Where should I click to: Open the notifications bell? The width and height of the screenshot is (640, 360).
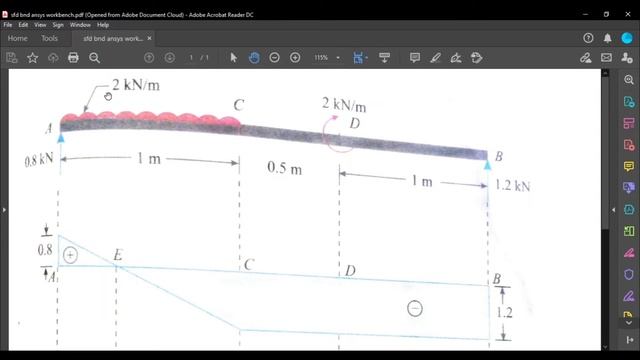(607, 38)
